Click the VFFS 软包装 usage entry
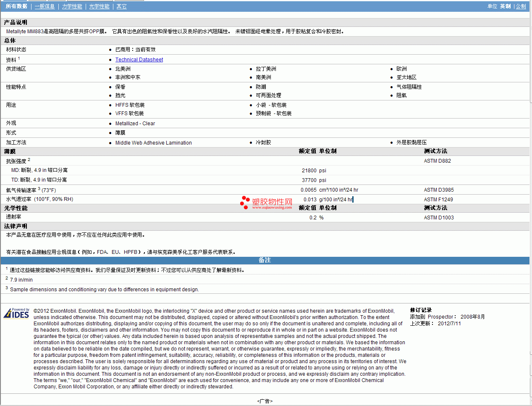532x406 pixels. 130,113
